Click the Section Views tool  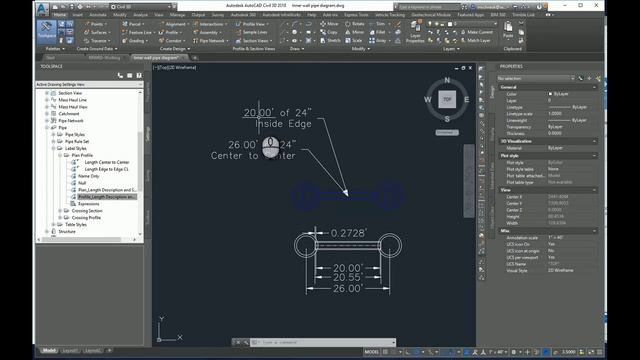[x=253, y=41]
